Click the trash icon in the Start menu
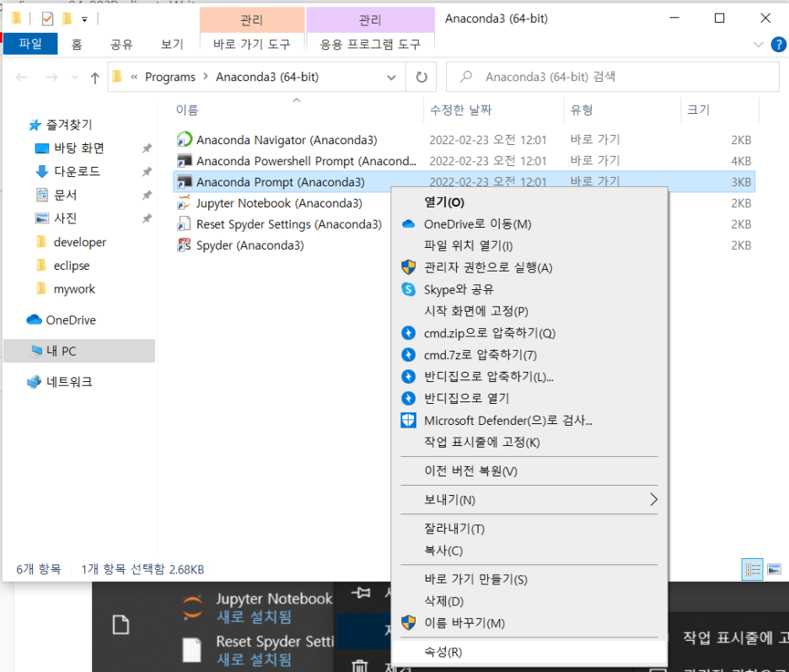 (x=359, y=665)
